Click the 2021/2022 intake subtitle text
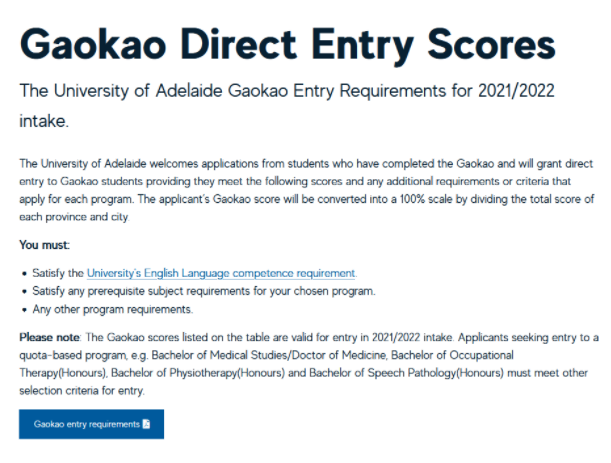611x463 pixels. pyautogui.click(x=287, y=106)
